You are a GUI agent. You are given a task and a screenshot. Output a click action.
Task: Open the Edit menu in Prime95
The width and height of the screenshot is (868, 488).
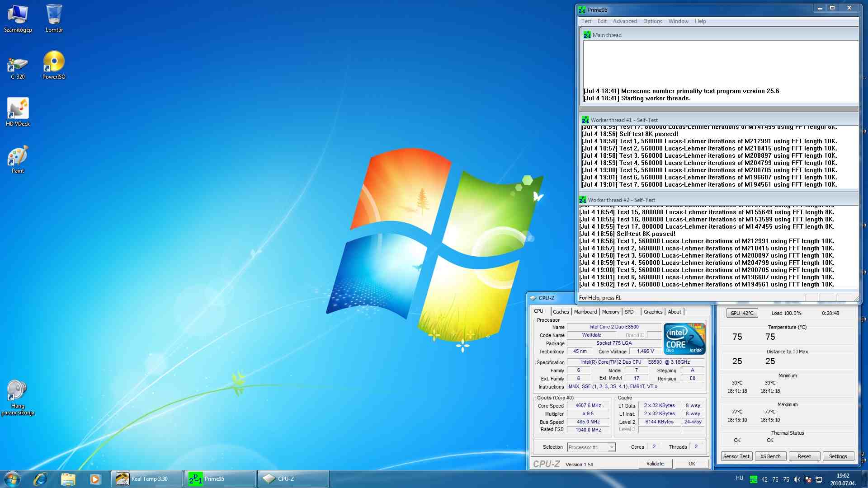(x=602, y=21)
